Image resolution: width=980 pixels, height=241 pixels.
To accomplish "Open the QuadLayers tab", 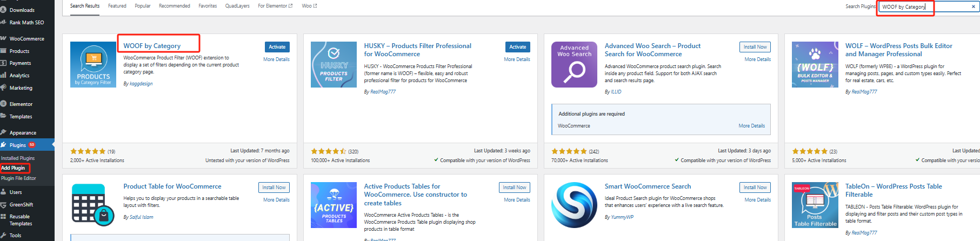I will click(x=237, y=6).
